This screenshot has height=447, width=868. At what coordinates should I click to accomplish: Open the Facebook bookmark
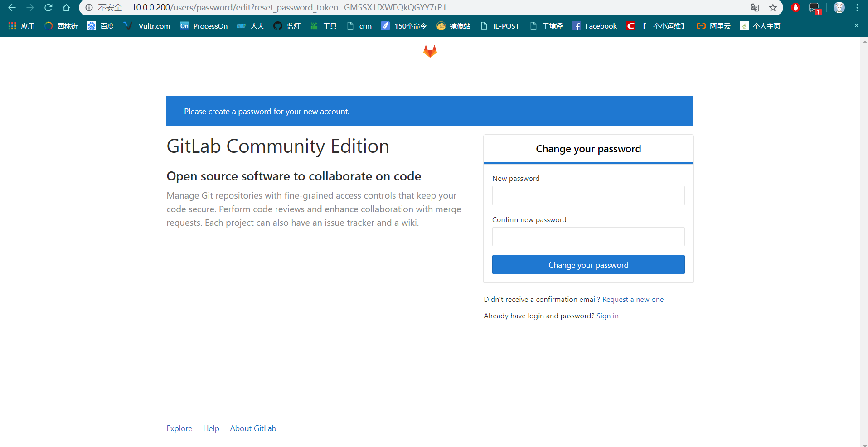pyautogui.click(x=595, y=26)
